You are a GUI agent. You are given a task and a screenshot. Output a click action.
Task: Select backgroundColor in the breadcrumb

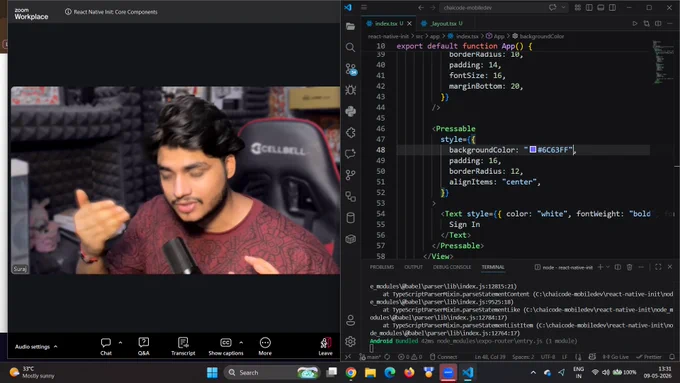538,36
